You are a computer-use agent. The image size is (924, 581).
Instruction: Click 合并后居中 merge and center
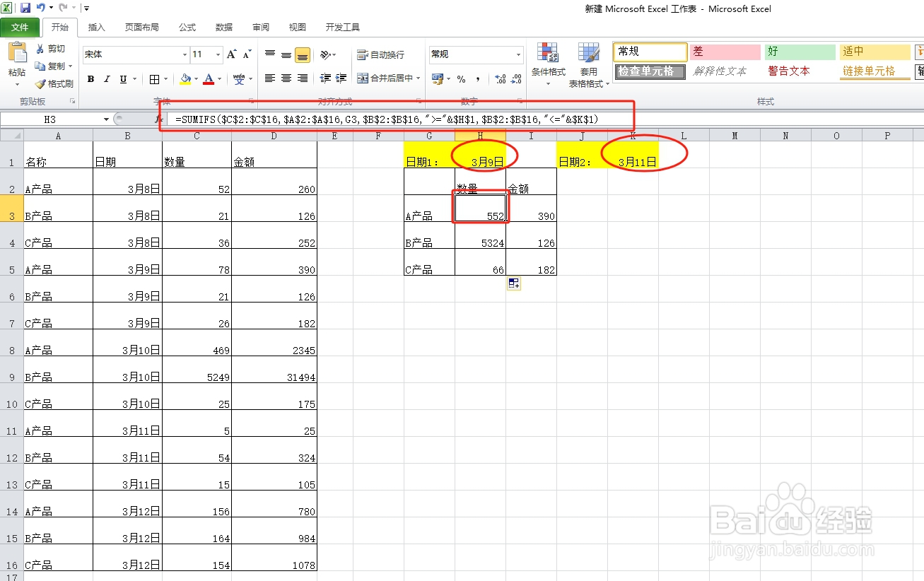(385, 78)
